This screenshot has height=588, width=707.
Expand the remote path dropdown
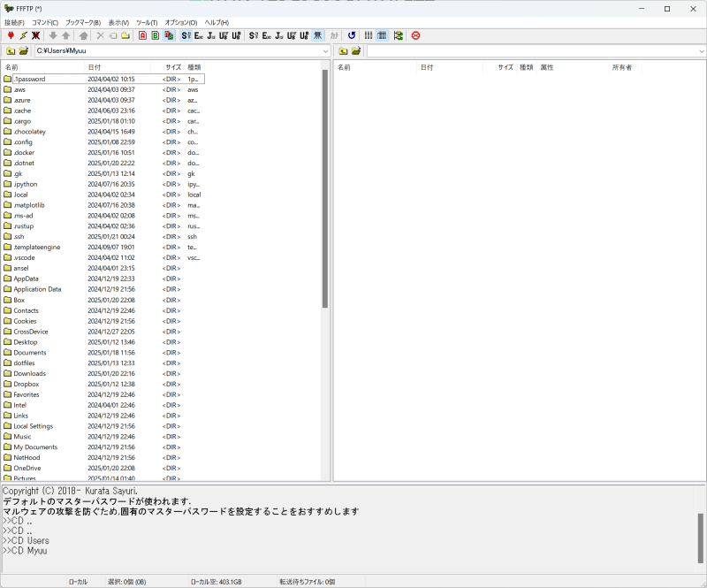click(x=702, y=51)
